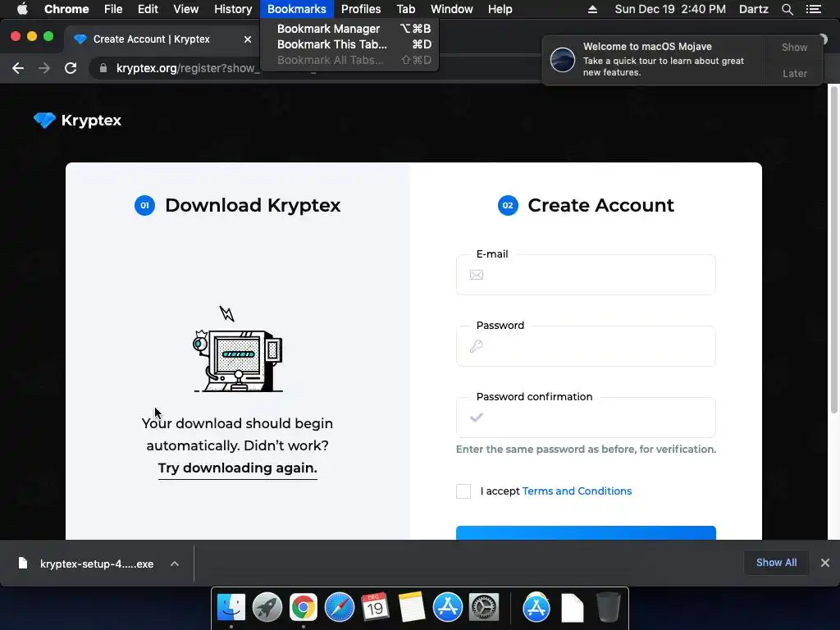
Task: Click into the Password input field
Action: 586,346
